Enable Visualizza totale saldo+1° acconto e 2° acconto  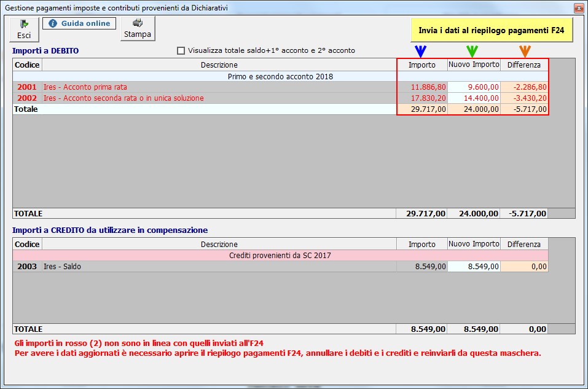181,50
